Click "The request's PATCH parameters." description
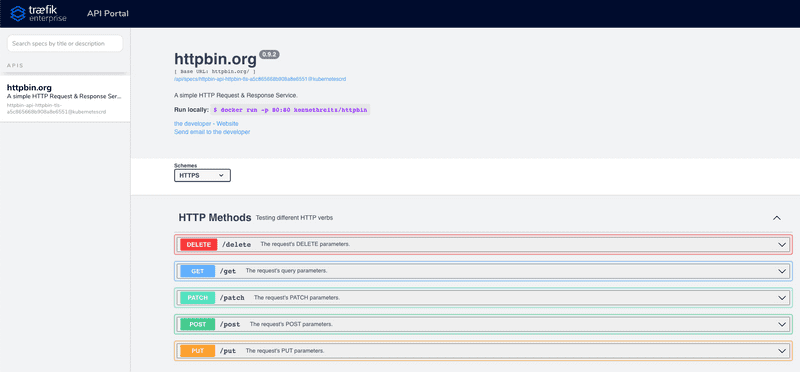This screenshot has width=800, height=372. point(297,297)
